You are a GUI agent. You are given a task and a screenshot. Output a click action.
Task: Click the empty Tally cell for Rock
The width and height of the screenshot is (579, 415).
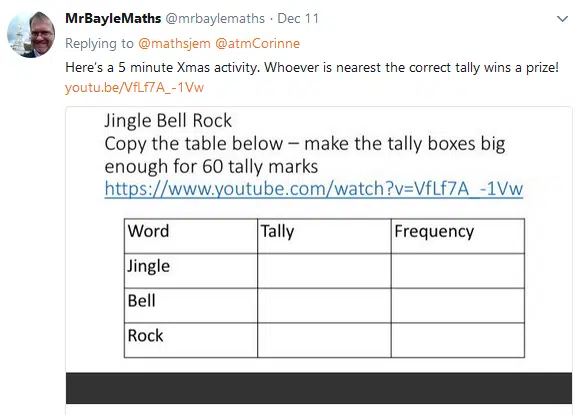coord(324,340)
